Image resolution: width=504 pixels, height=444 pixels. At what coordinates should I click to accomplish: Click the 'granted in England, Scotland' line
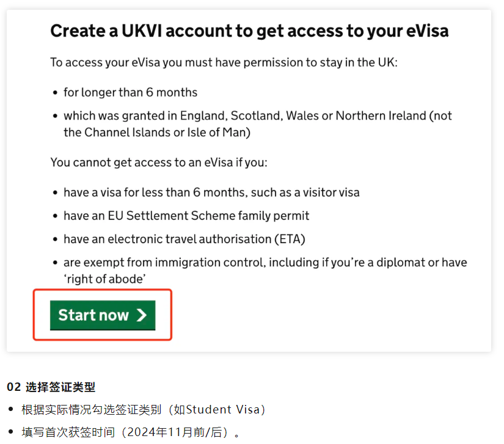pyautogui.click(x=257, y=115)
